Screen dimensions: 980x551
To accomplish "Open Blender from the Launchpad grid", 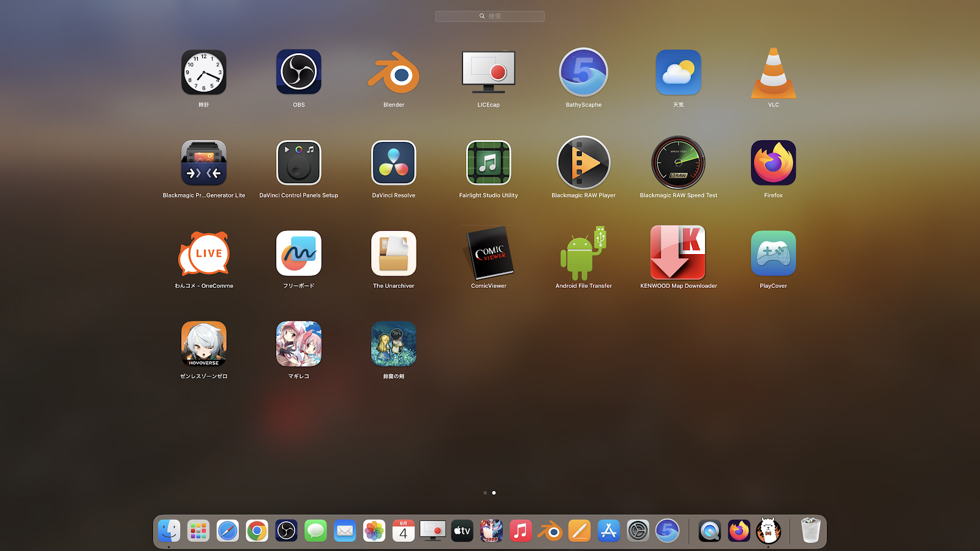I will pos(394,72).
